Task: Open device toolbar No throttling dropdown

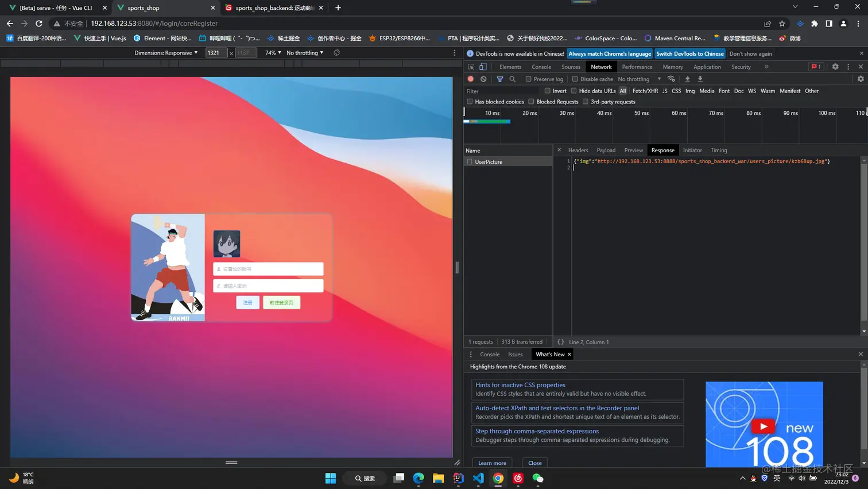Action: tap(305, 53)
